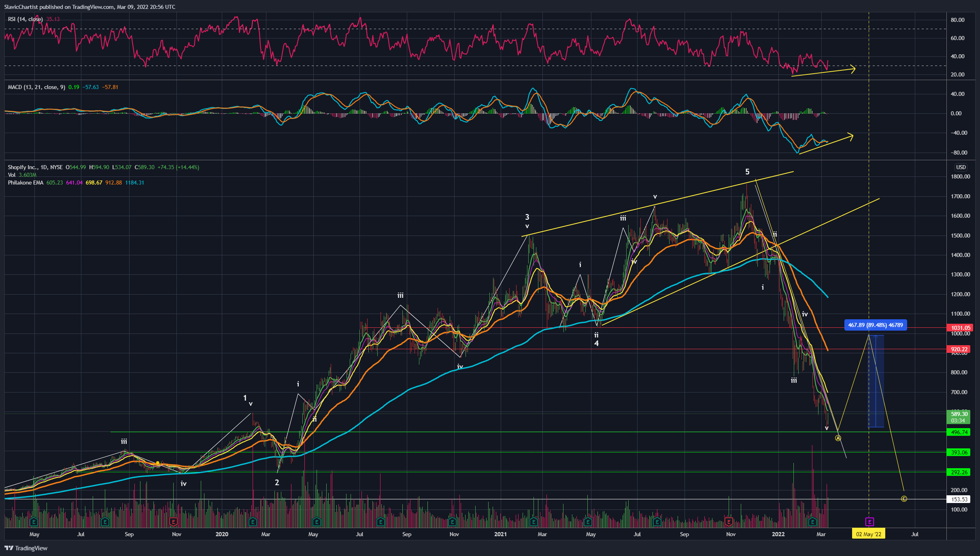Image resolution: width=980 pixels, height=556 pixels.
Task: Click the MACD signal value -57.81
Action: pos(110,87)
